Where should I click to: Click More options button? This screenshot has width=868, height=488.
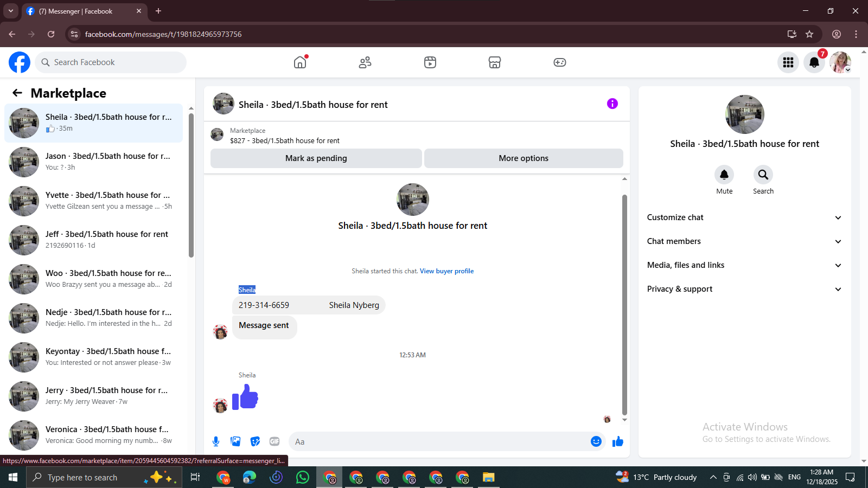tap(524, 158)
